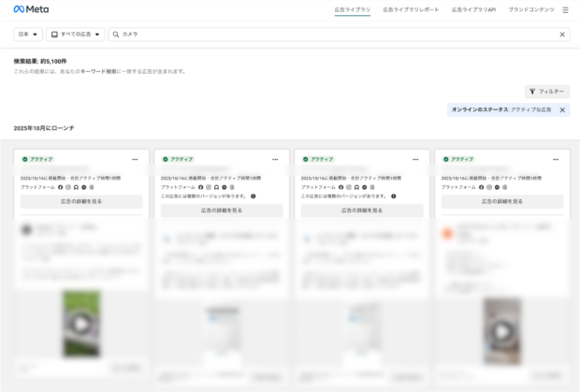Click the 2025年10月にローンチ heading
This screenshot has width=580, height=392.
coord(44,128)
